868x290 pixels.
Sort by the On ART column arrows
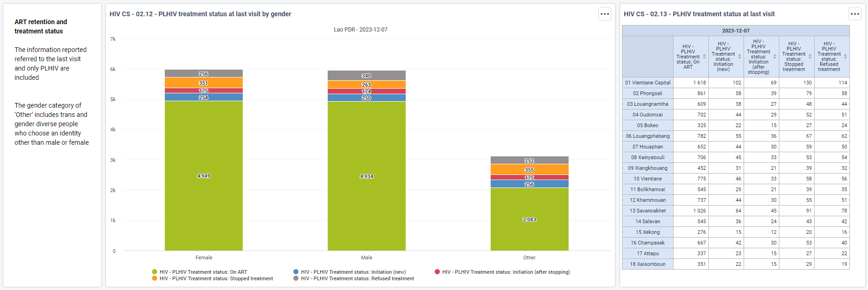point(704,57)
